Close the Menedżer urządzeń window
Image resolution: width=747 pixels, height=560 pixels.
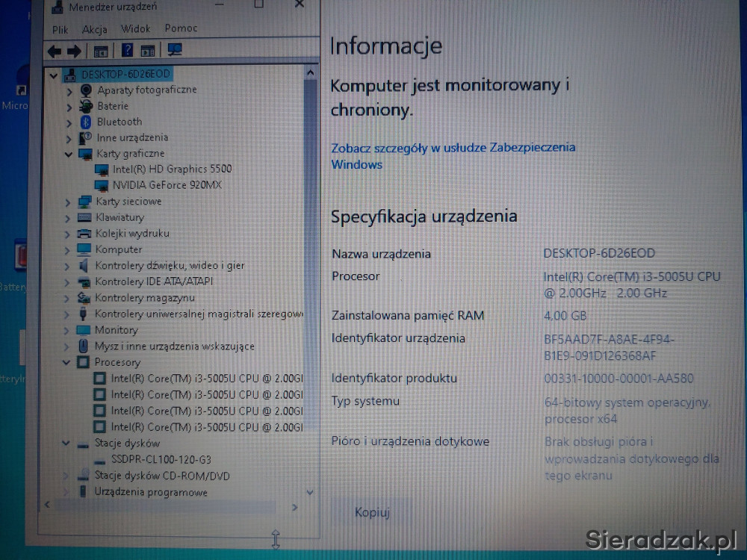click(300, 4)
